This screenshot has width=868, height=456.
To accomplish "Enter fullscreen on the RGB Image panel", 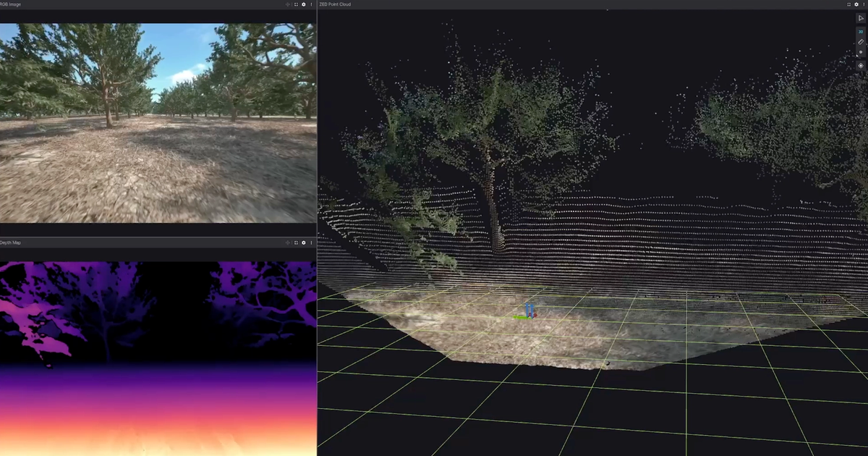I will coord(296,4).
